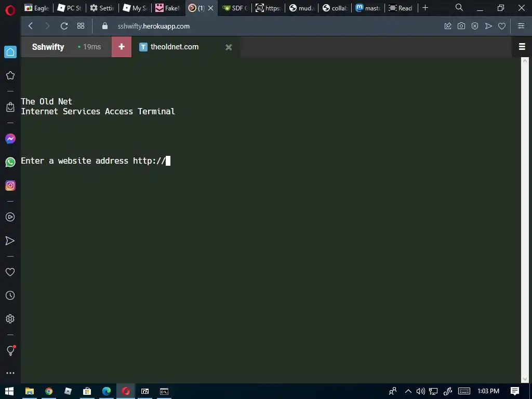This screenshot has height=399, width=532.
Task: Open File Explorer from taskbar
Action: pyautogui.click(x=30, y=391)
